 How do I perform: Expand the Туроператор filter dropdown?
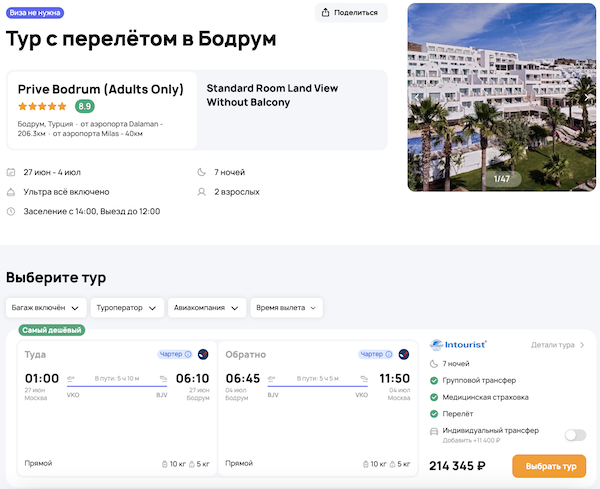click(127, 308)
